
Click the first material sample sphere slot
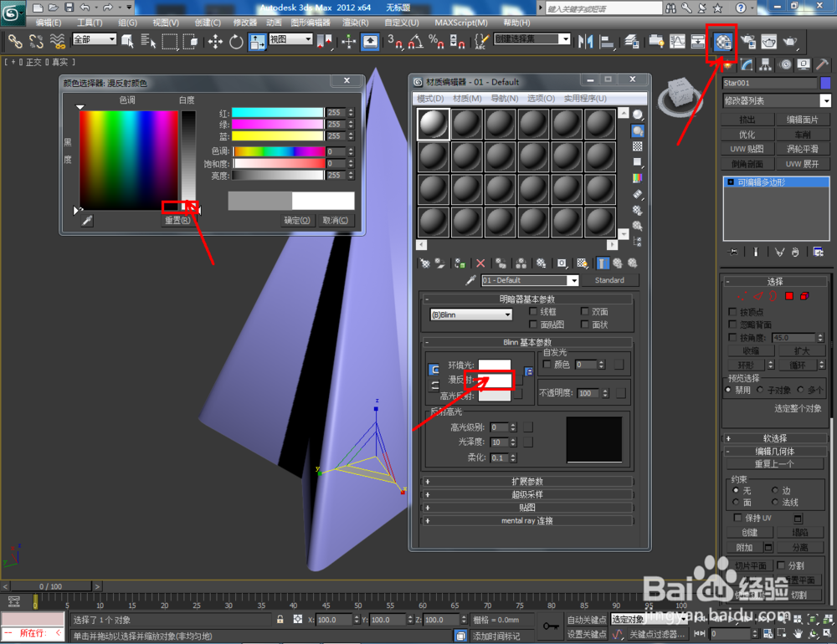[x=433, y=125]
